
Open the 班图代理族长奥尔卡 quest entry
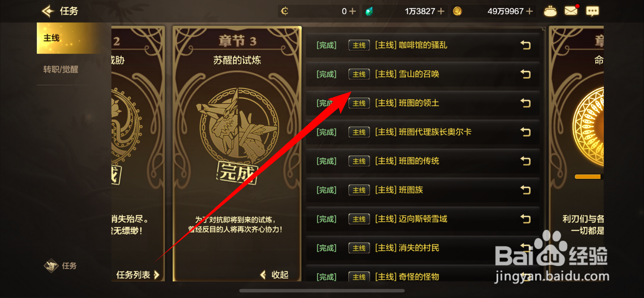[x=423, y=132]
